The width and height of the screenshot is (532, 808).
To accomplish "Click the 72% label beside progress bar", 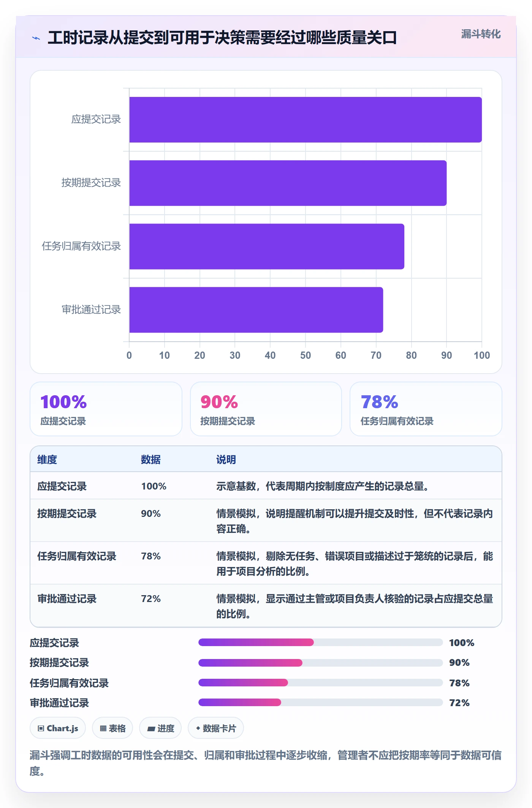I will click(x=459, y=703).
